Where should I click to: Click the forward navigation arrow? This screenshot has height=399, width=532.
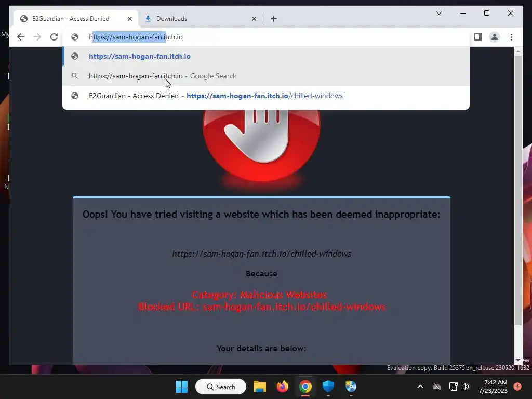pyautogui.click(x=37, y=37)
